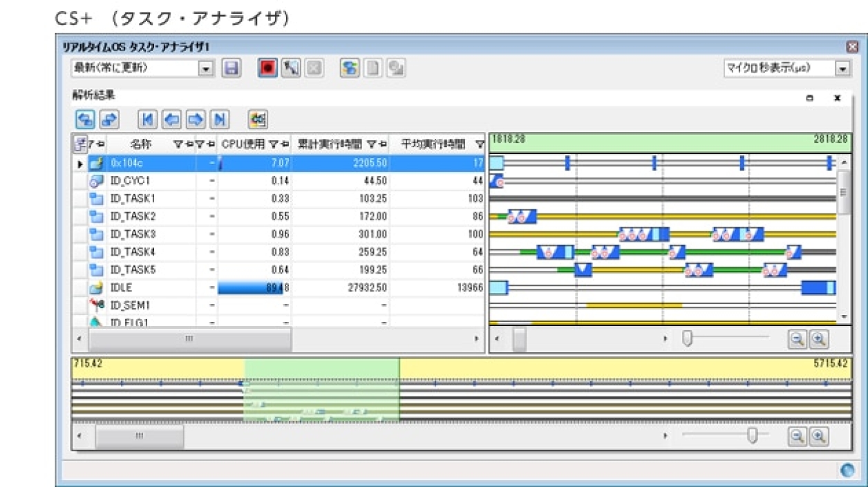Viewport: 868px width, 487px height.
Task: Jump to the last event using the skip-to-end arrow
Action: [x=220, y=120]
